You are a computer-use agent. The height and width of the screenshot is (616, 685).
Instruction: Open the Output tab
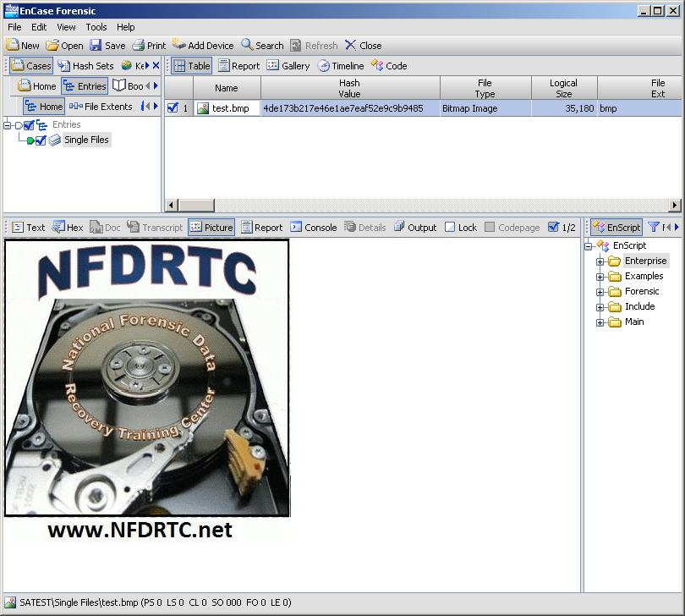point(415,228)
